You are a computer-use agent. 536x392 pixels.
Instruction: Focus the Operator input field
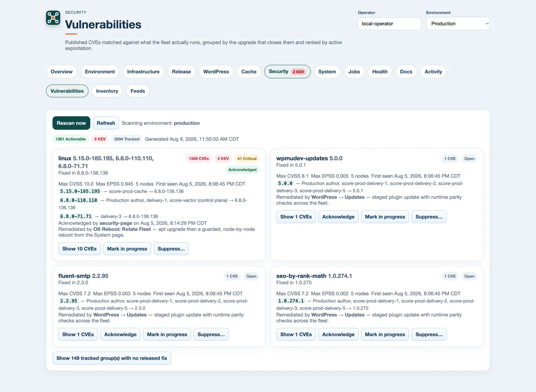pos(390,24)
